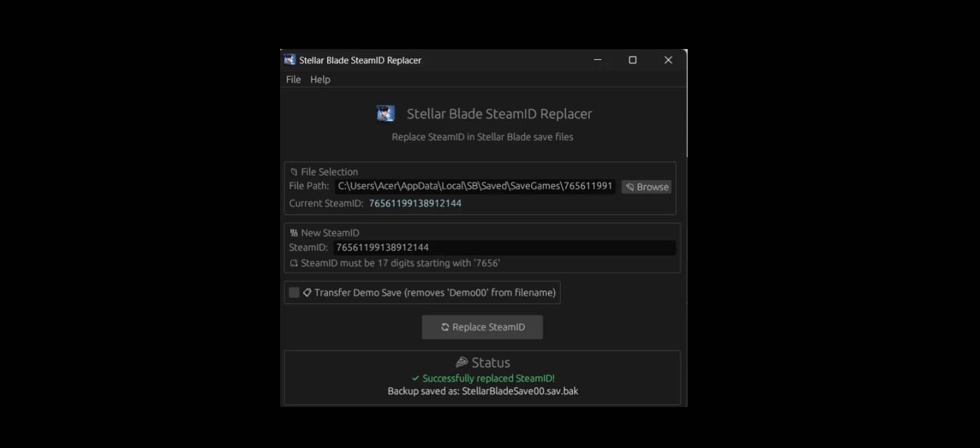The height and width of the screenshot is (448, 980).
Task: Click the circular-arrows icon in Replace SteamID button
Action: [445, 327]
